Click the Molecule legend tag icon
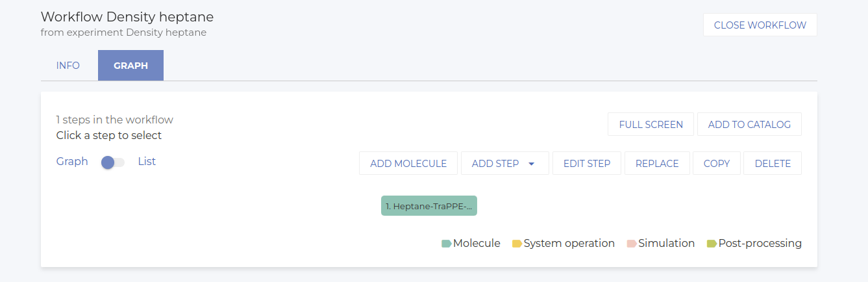 [447, 244]
